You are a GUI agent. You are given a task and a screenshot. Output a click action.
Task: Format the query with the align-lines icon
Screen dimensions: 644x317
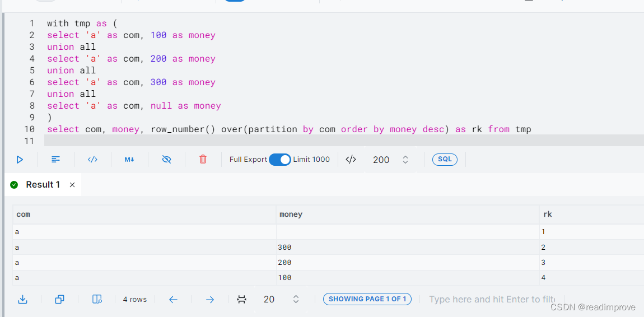56,159
